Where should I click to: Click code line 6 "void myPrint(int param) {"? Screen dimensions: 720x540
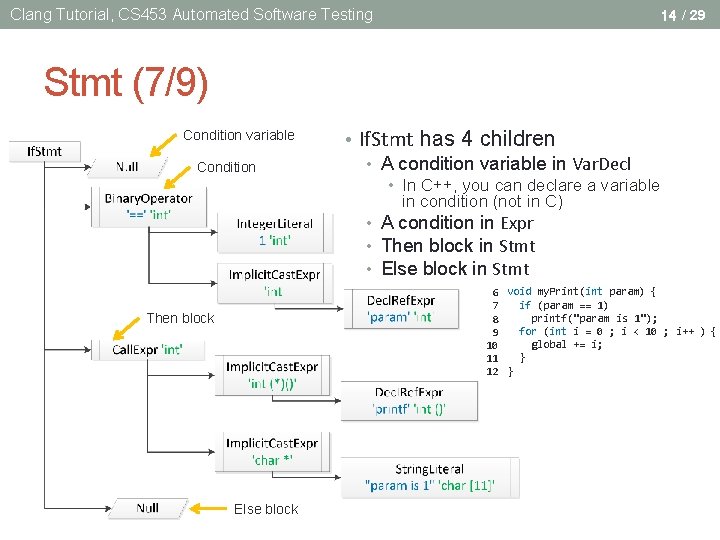[x=581, y=292]
